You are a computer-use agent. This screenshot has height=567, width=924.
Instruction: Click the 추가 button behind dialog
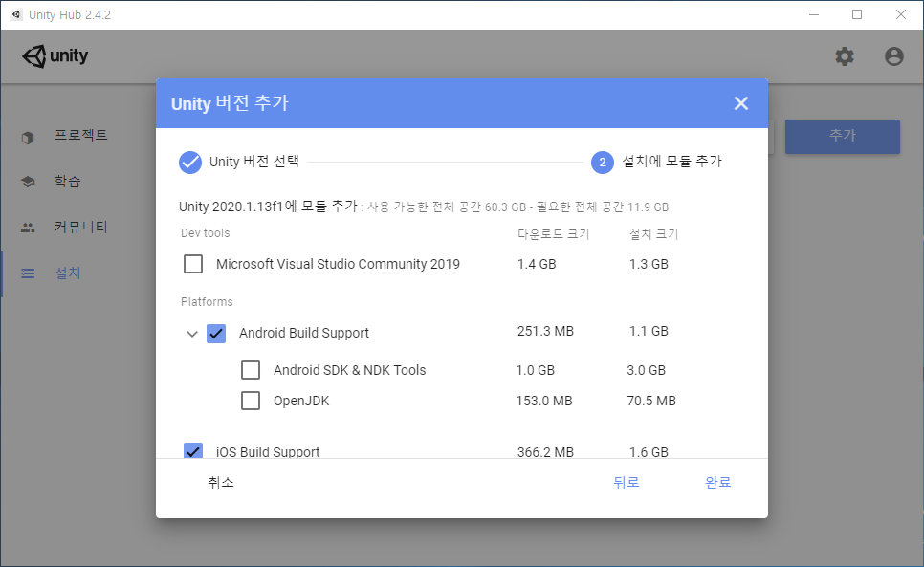(842, 136)
